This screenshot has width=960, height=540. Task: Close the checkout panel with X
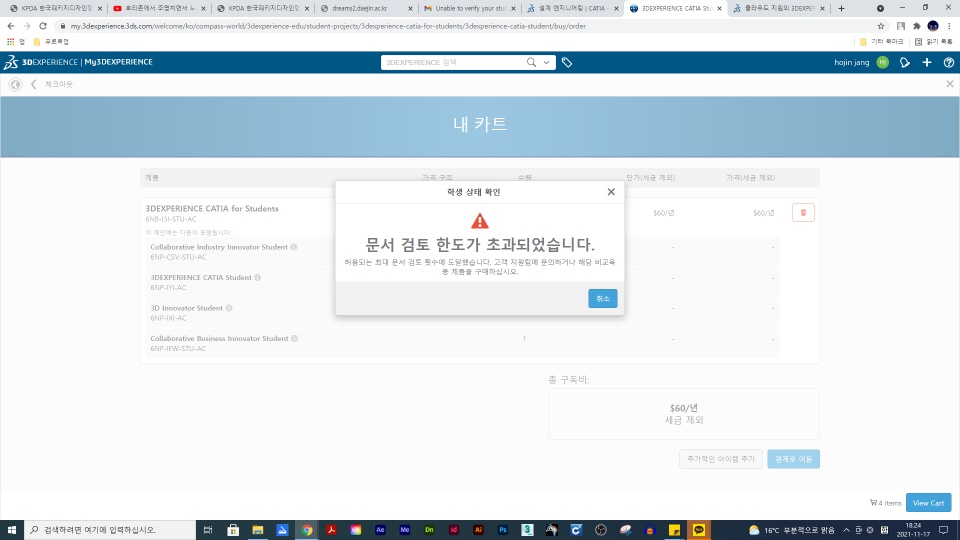pos(950,84)
